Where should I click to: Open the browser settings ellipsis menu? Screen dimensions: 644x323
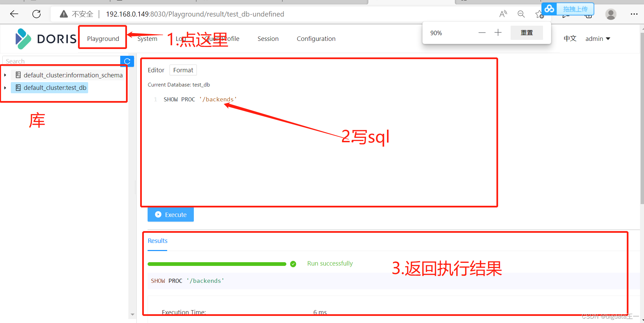point(634,14)
